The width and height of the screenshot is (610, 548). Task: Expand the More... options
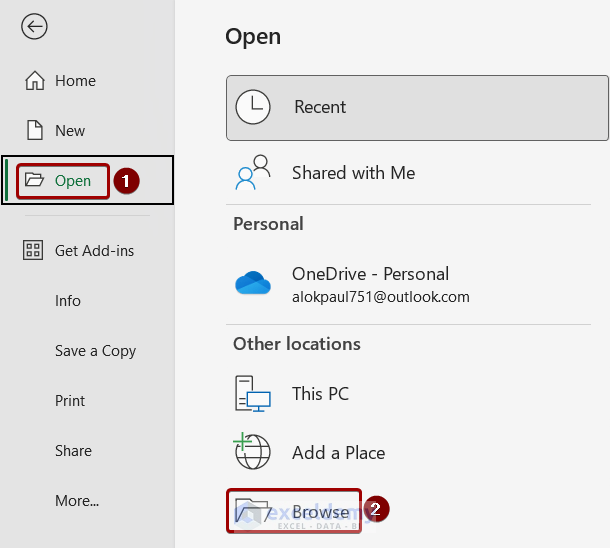(x=77, y=501)
